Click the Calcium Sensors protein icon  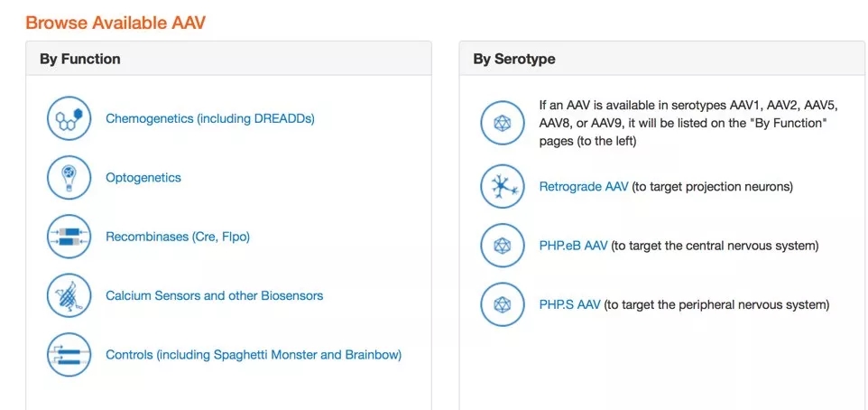click(69, 295)
